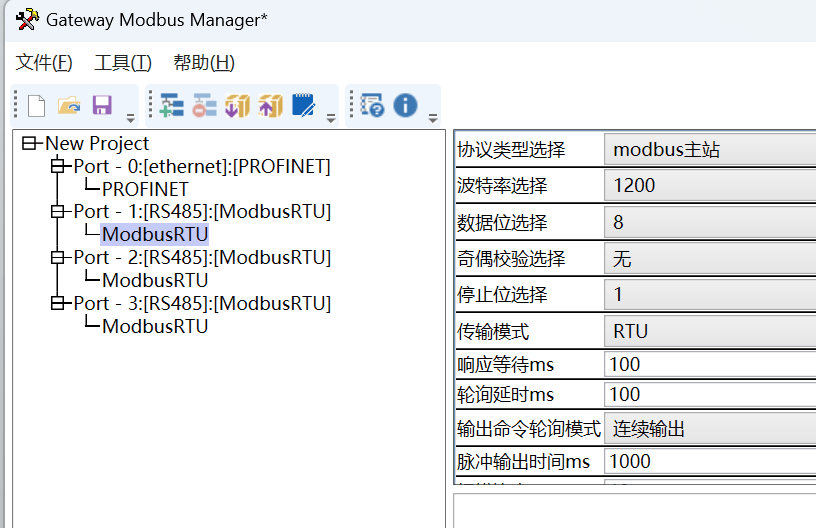The width and height of the screenshot is (816, 528).
Task: Open the 文件(F) menu
Action: (44, 62)
